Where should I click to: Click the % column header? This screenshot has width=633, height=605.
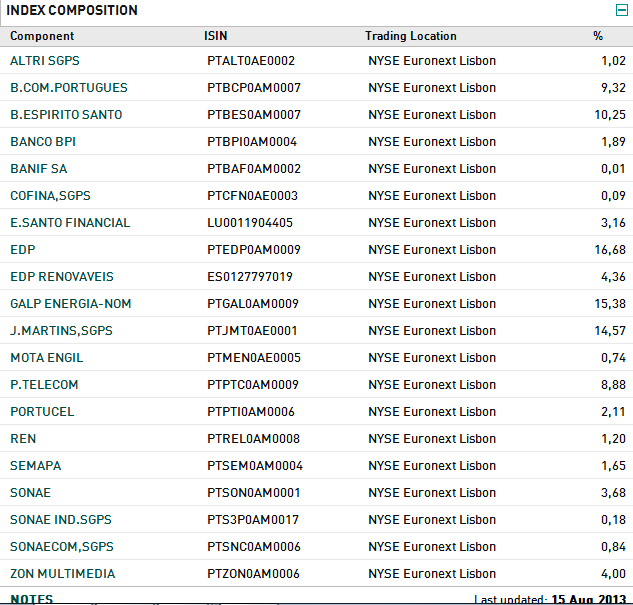point(598,36)
